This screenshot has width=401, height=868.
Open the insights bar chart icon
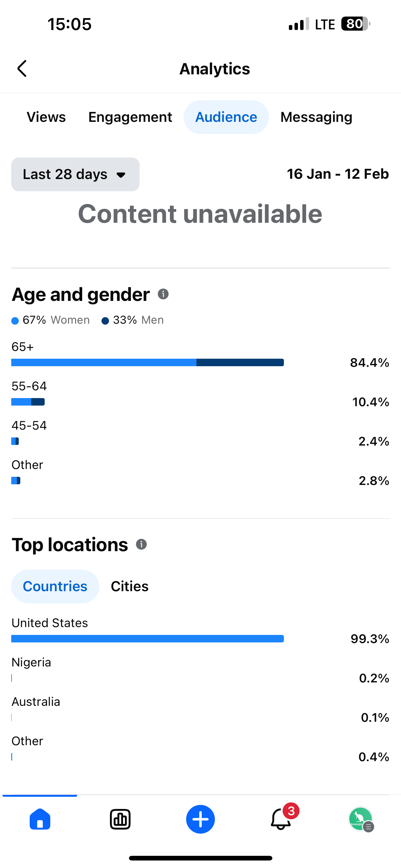pyautogui.click(x=120, y=819)
